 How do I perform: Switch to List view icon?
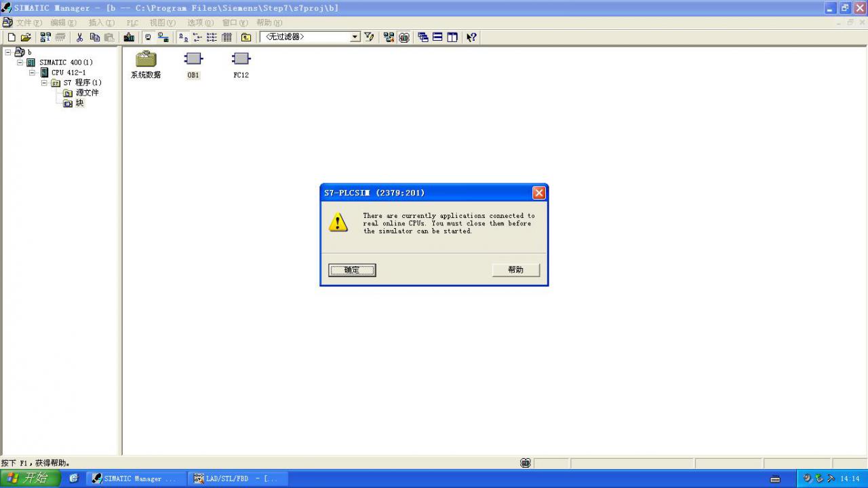click(212, 37)
